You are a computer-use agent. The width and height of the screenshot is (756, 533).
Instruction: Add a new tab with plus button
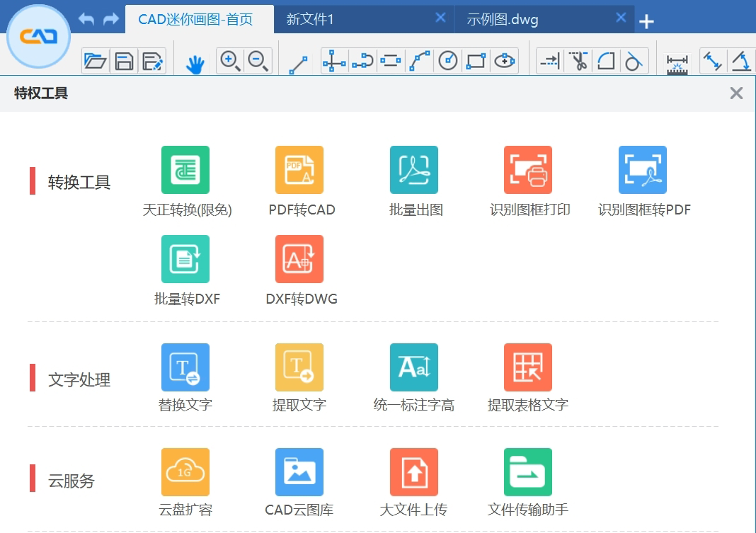coord(646,22)
